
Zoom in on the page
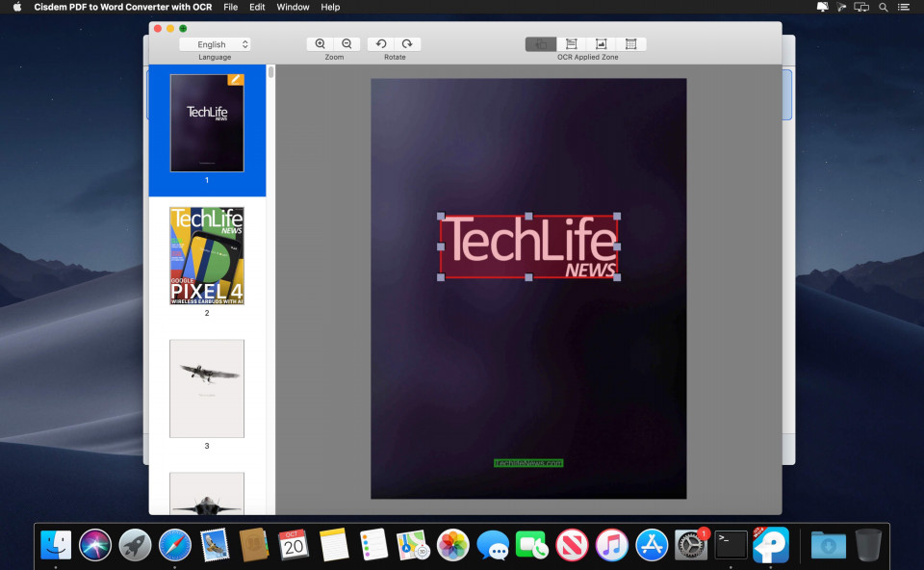pyautogui.click(x=320, y=44)
